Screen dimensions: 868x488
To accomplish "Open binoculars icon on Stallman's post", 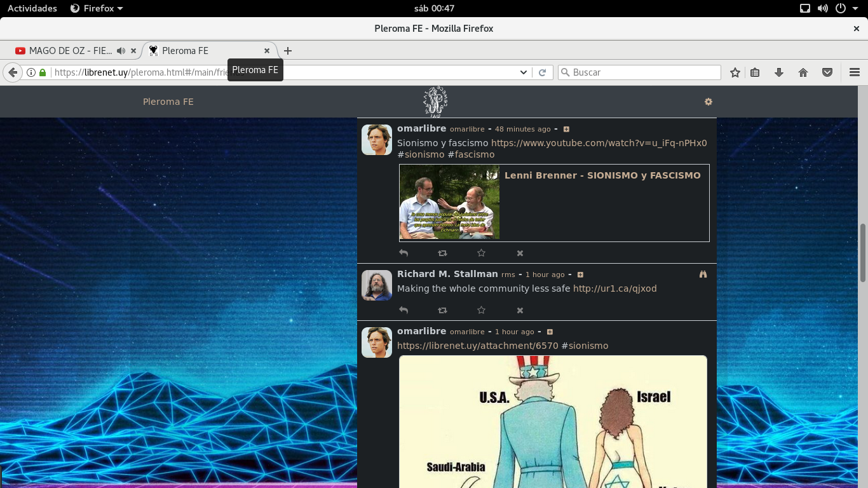I will coord(703,274).
